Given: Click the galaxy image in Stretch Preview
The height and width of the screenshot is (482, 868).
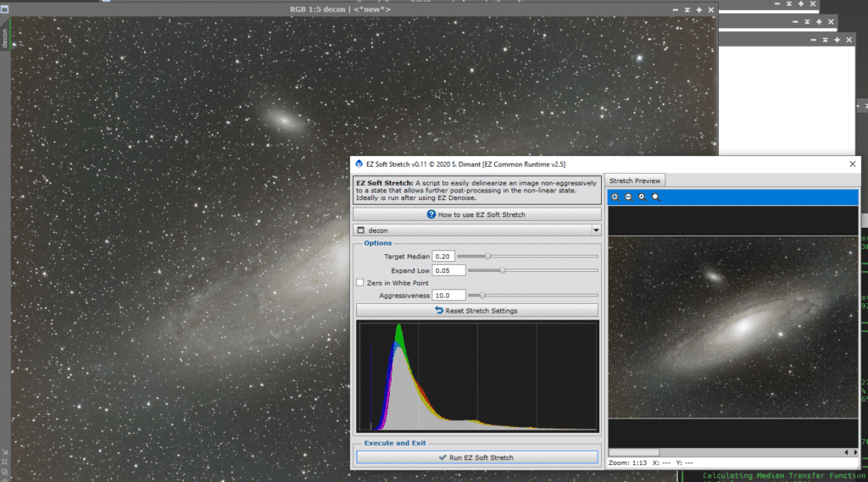Looking at the screenshot, I should tap(733, 327).
